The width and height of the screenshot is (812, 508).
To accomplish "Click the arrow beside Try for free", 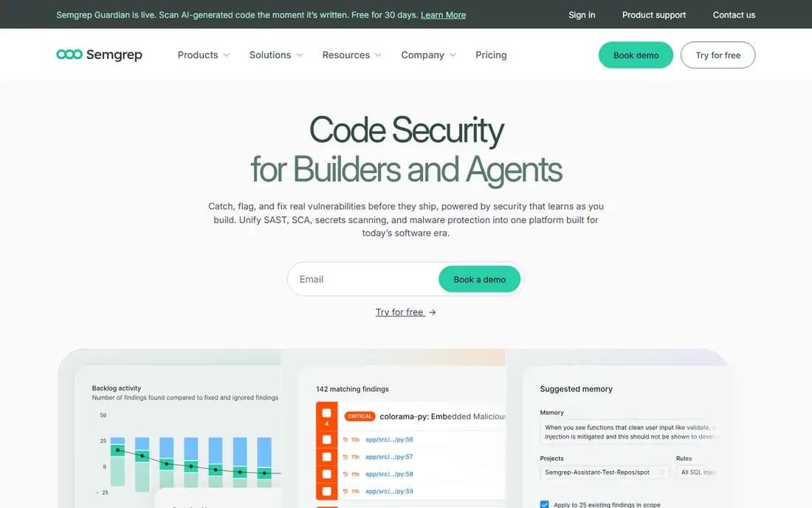I will (x=433, y=312).
